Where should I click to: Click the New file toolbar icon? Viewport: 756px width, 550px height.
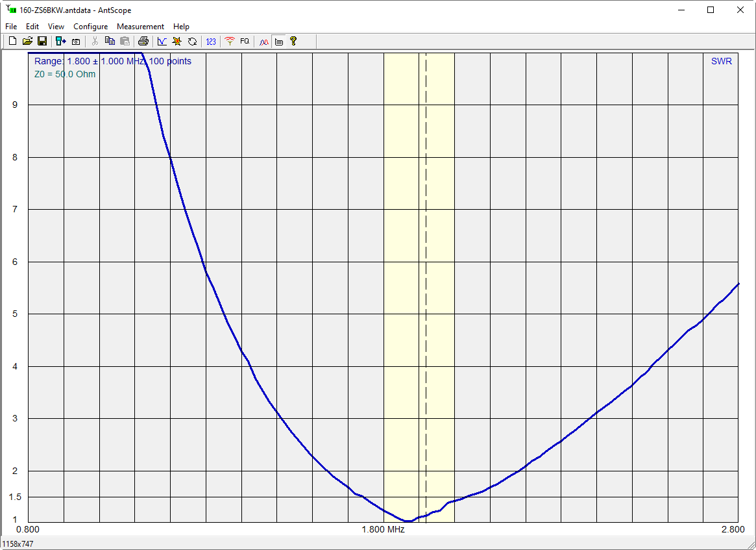[x=13, y=42]
